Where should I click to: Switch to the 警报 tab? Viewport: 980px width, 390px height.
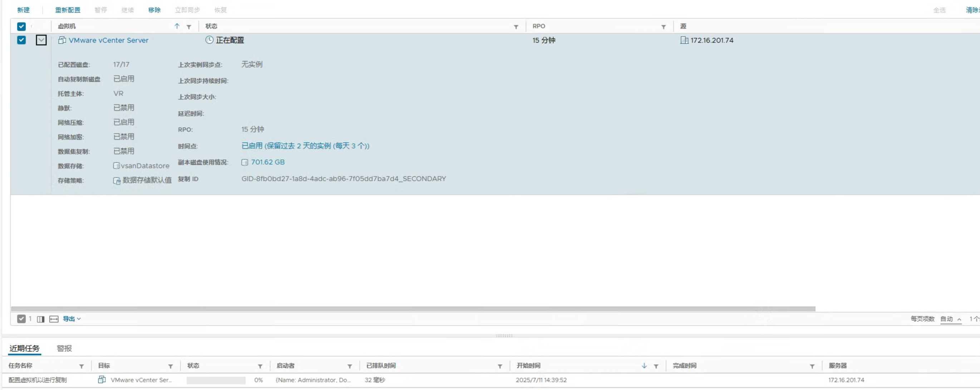[64, 348]
